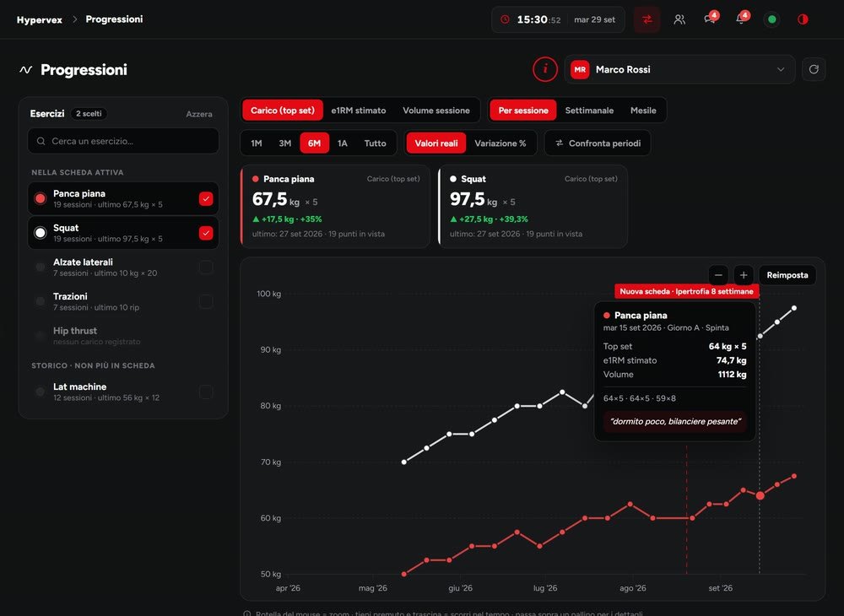Select the 1A time range

pyautogui.click(x=343, y=143)
